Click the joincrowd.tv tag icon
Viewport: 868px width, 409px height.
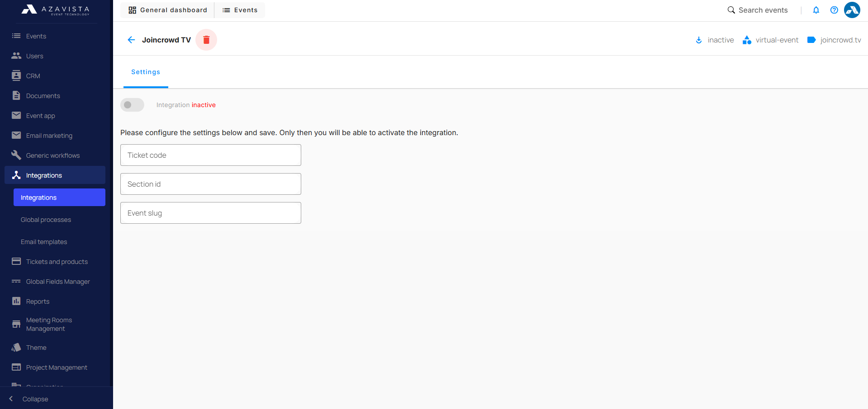(811, 40)
